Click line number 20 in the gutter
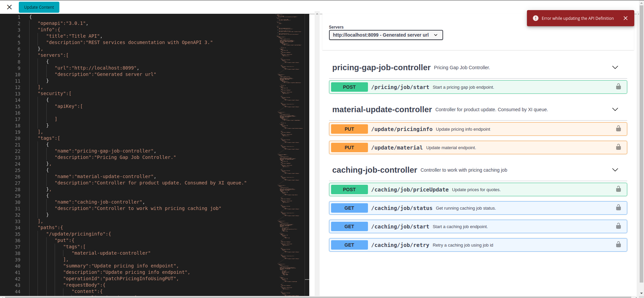 (17, 138)
